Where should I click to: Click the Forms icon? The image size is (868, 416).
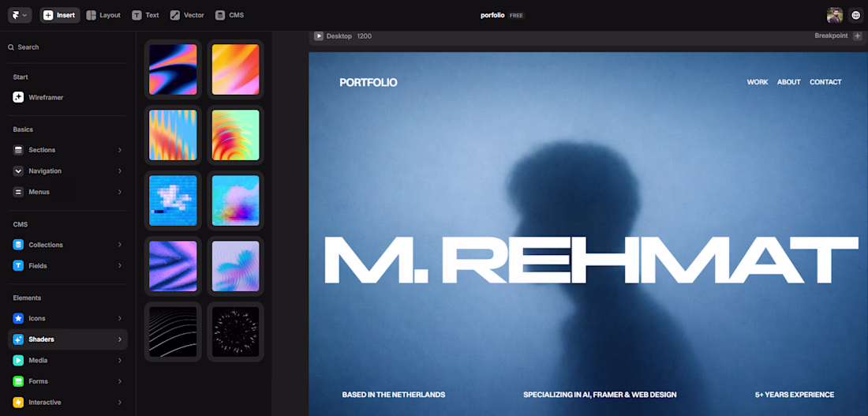point(18,381)
